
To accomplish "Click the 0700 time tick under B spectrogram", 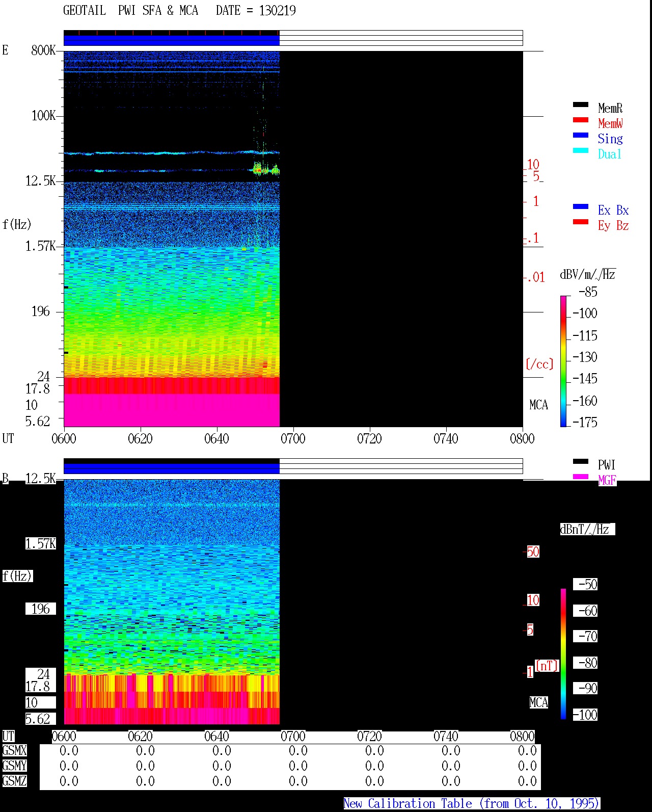I will [293, 736].
